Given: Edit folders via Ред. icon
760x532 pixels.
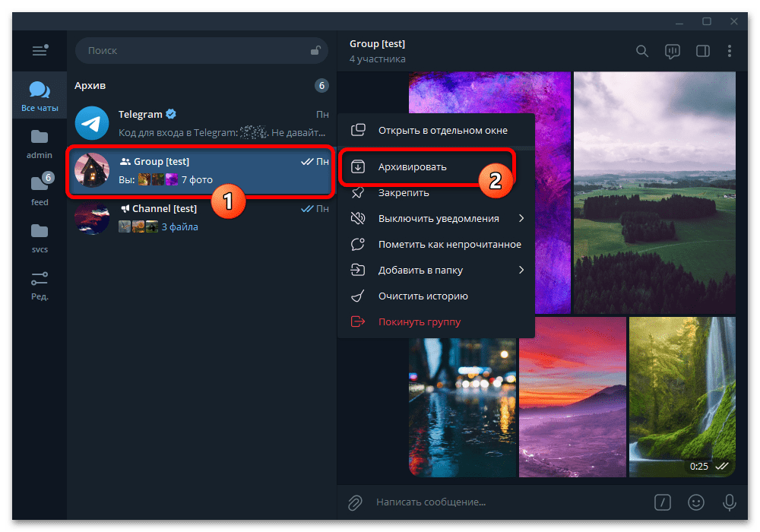Looking at the screenshot, I should click(x=40, y=285).
